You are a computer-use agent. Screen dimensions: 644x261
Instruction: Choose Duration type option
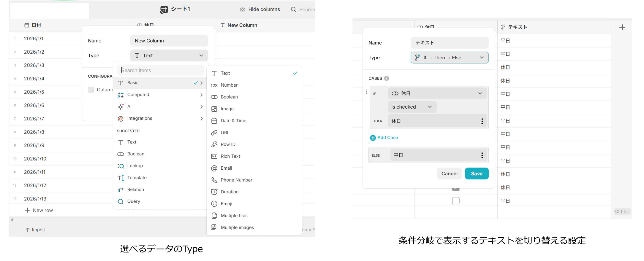pyautogui.click(x=254, y=192)
